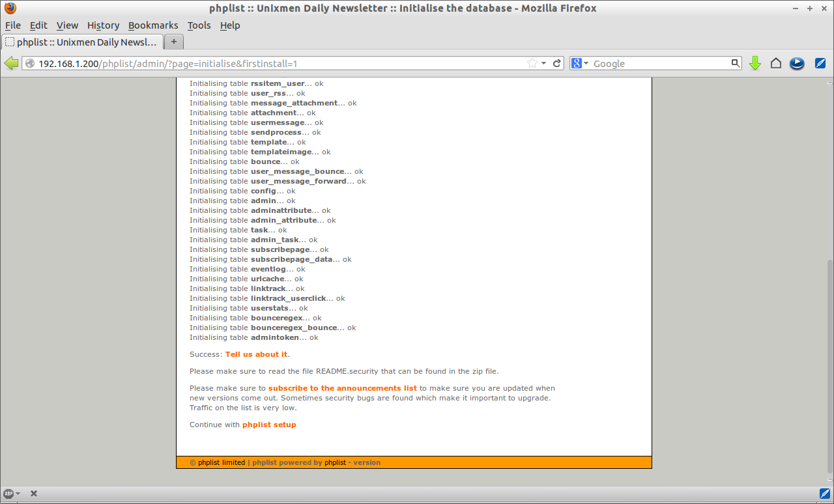This screenshot has height=504, width=834.
Task: Open the Adblock Plus dropdown arrow
Action: click(x=18, y=494)
